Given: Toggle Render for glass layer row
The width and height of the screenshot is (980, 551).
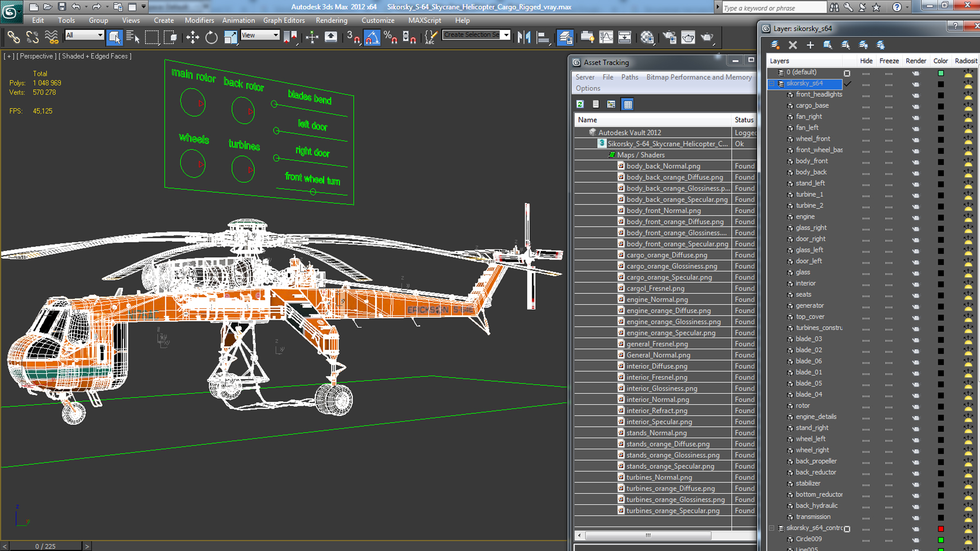Looking at the screenshot, I should pos(916,273).
